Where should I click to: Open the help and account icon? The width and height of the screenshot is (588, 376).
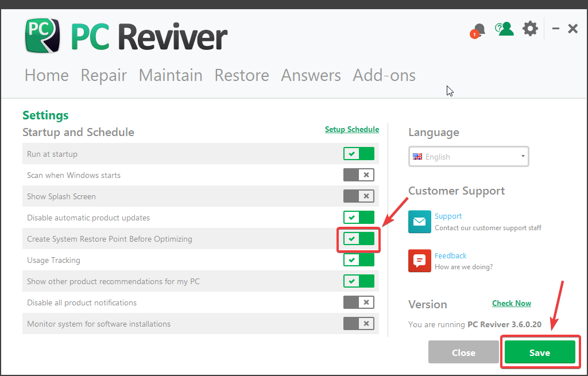tap(504, 29)
